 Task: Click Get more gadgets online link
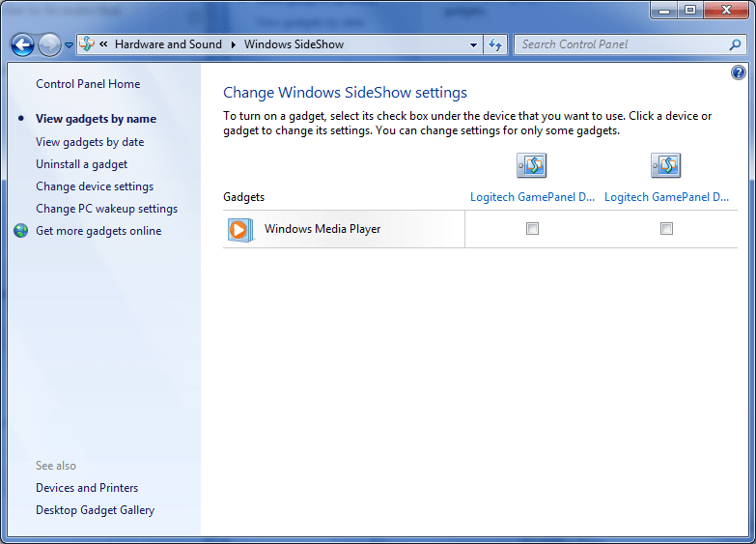click(98, 231)
